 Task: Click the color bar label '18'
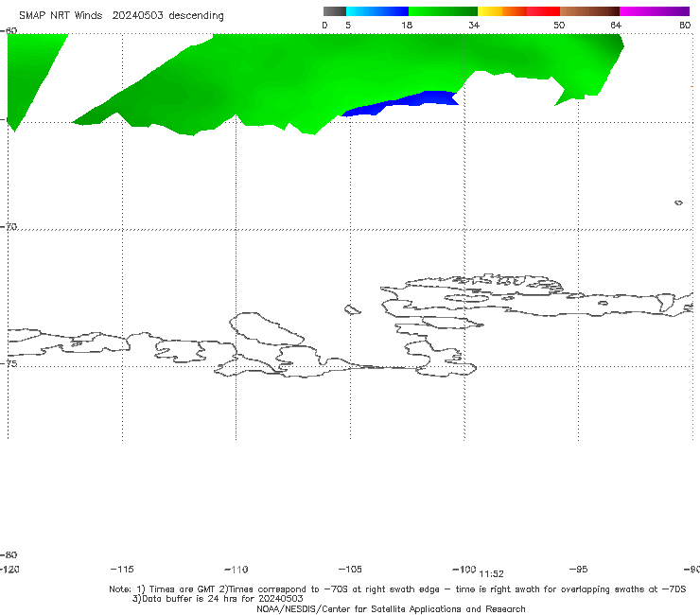click(407, 26)
